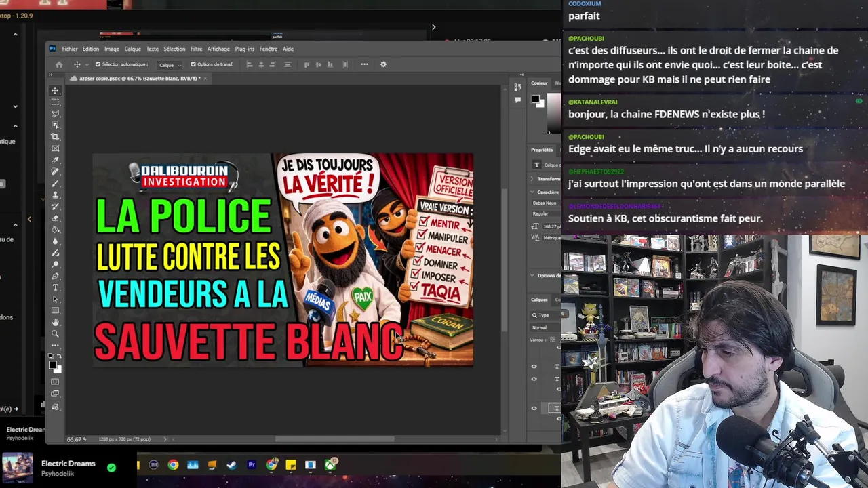
Task: Open Normal blend mode dropdown
Action: point(547,327)
